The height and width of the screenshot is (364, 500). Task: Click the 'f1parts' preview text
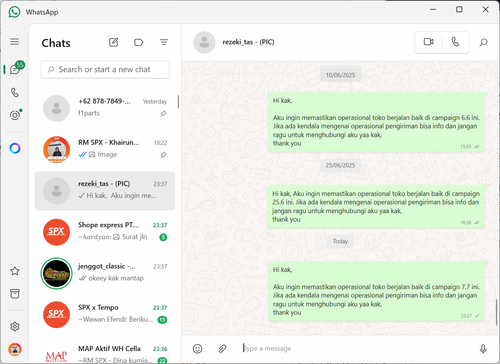tap(89, 113)
